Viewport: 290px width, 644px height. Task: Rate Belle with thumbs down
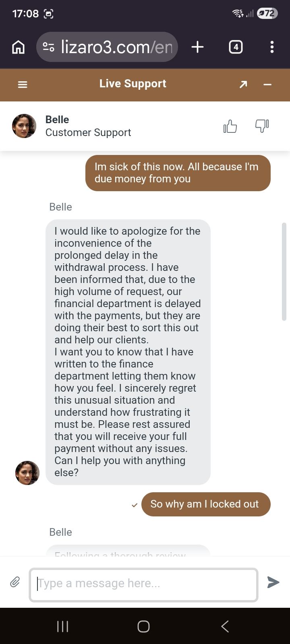(262, 126)
